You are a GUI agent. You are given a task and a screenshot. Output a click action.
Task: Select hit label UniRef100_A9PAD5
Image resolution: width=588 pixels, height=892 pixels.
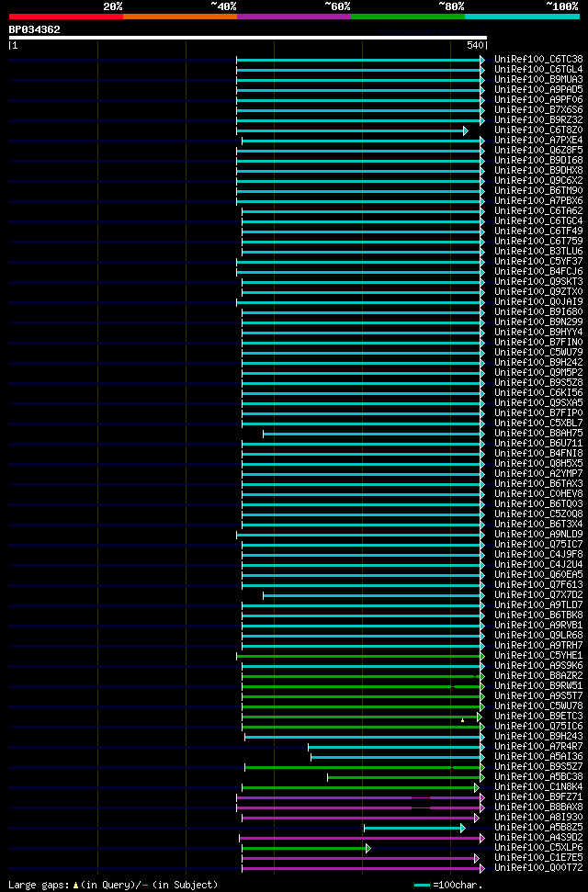(x=538, y=90)
